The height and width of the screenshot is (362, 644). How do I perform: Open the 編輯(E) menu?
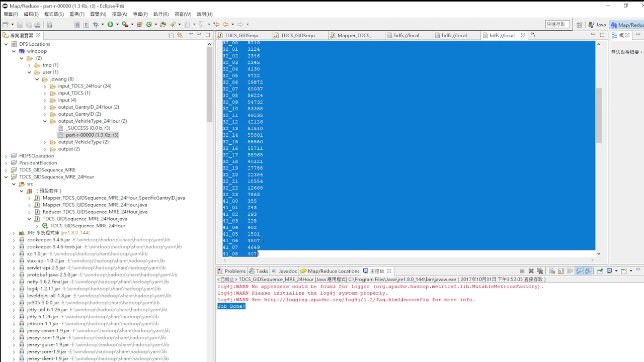point(31,14)
